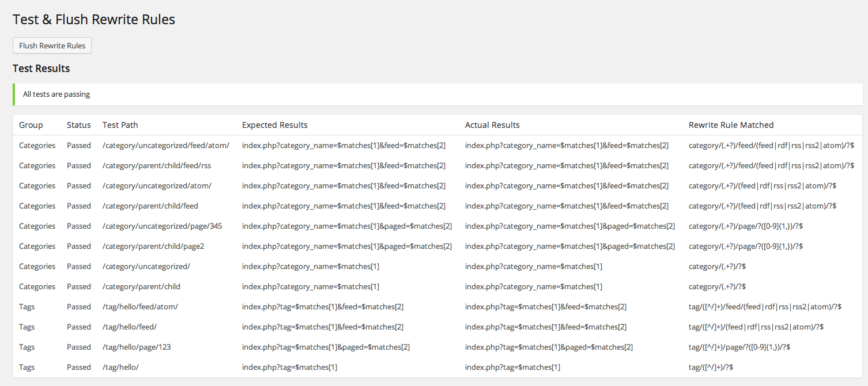Click the tag/([^/]+)/?$ matched rule
The image size is (868, 386).
click(x=711, y=367)
